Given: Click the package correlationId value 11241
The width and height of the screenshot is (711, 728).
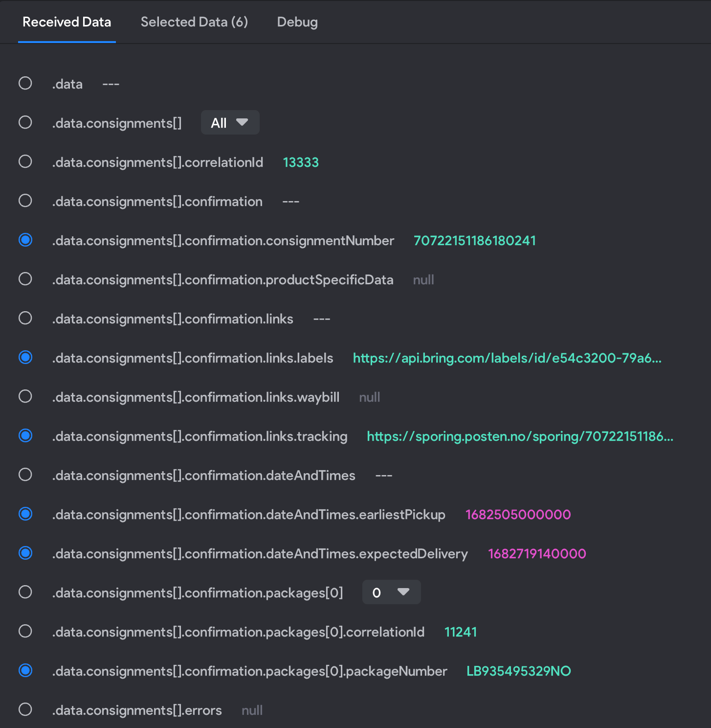Looking at the screenshot, I should click(461, 632).
